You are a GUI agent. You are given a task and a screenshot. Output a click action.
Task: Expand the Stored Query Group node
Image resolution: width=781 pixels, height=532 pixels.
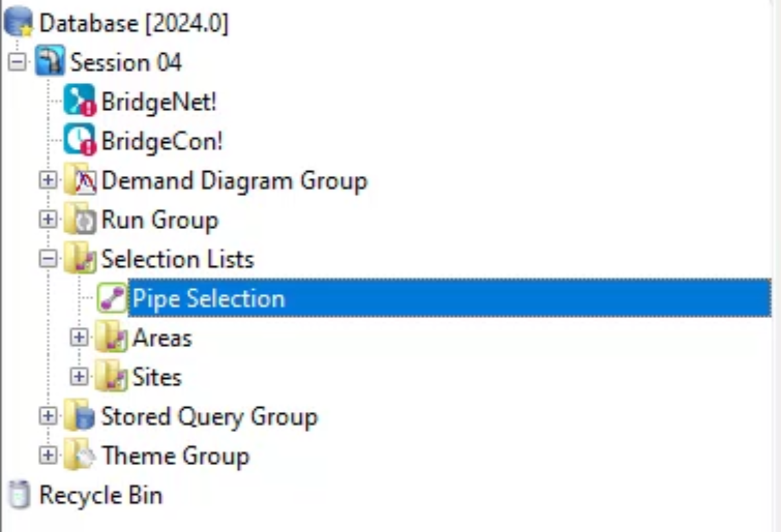point(48,415)
